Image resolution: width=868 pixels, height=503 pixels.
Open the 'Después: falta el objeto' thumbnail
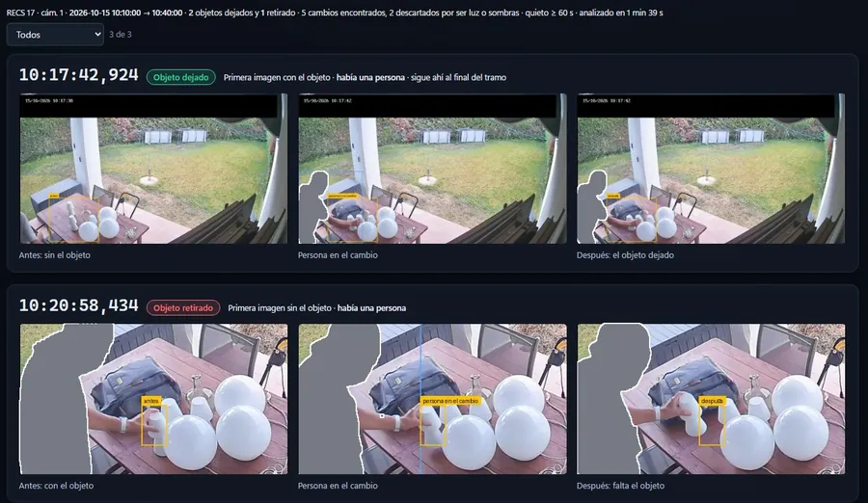pyautogui.click(x=711, y=399)
